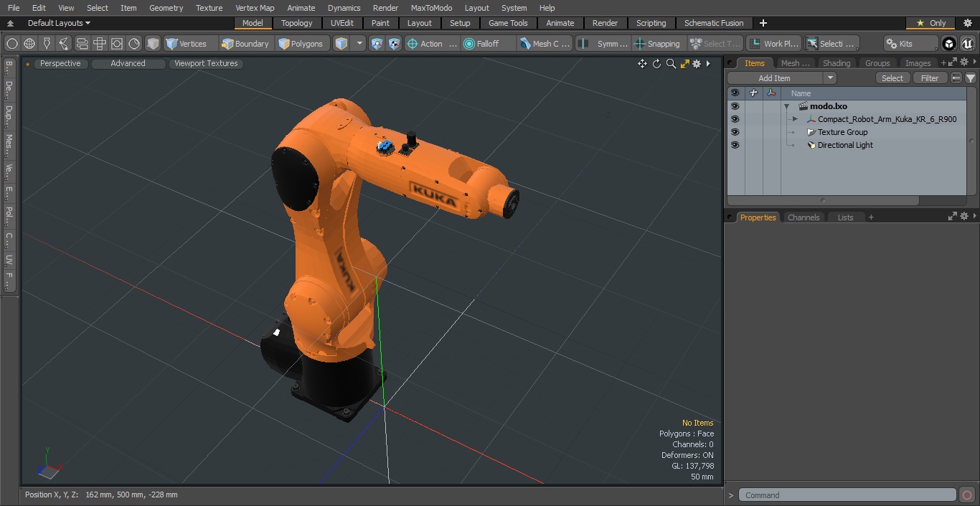Click the Items list horizontal scrollbar
Image resolution: width=980 pixels, height=506 pixels.
(823, 200)
